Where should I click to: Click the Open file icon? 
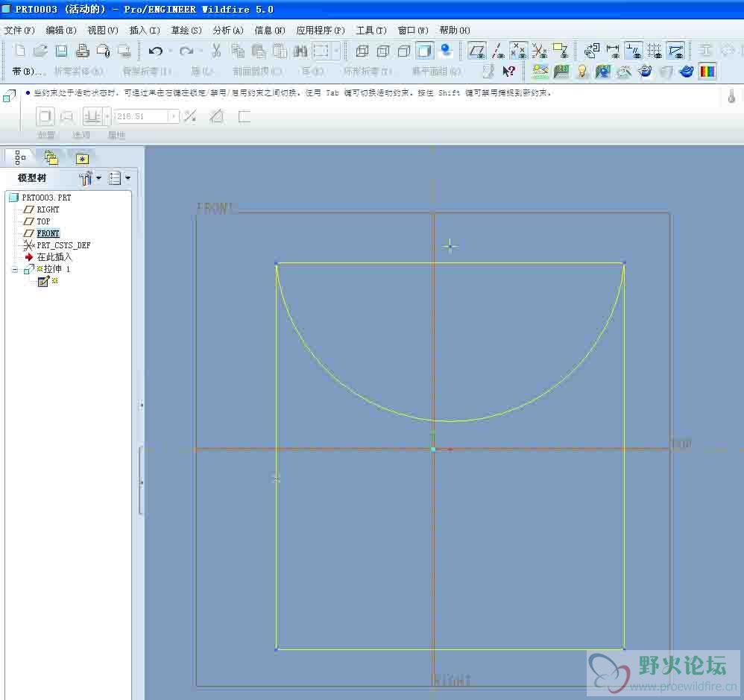pos(40,50)
